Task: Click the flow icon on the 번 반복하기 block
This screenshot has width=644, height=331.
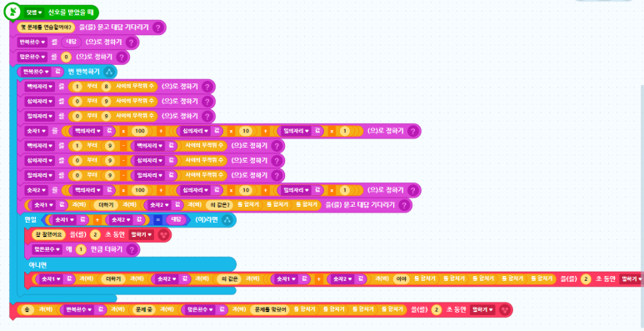Action: pyautogui.click(x=109, y=72)
